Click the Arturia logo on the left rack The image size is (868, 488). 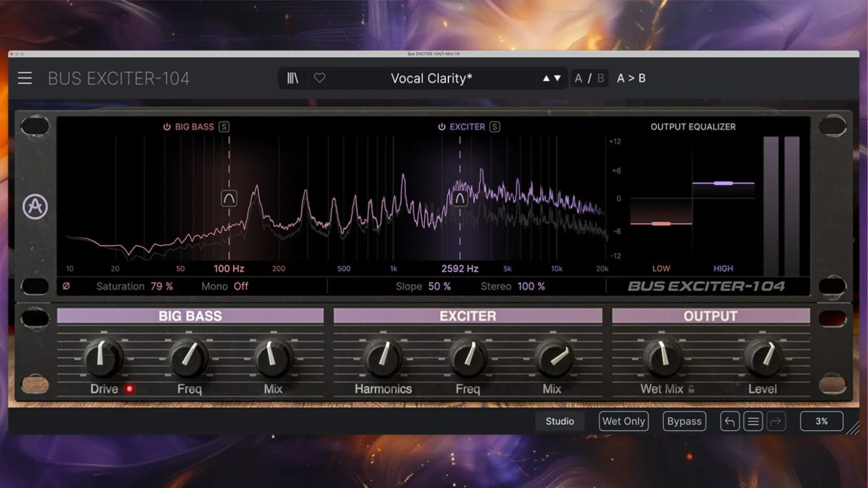(x=36, y=206)
